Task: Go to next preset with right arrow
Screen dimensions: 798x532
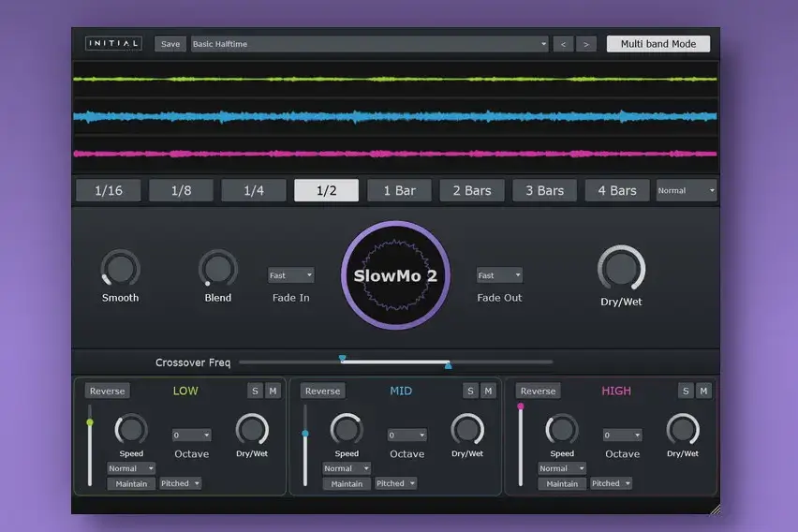Action: click(x=585, y=44)
